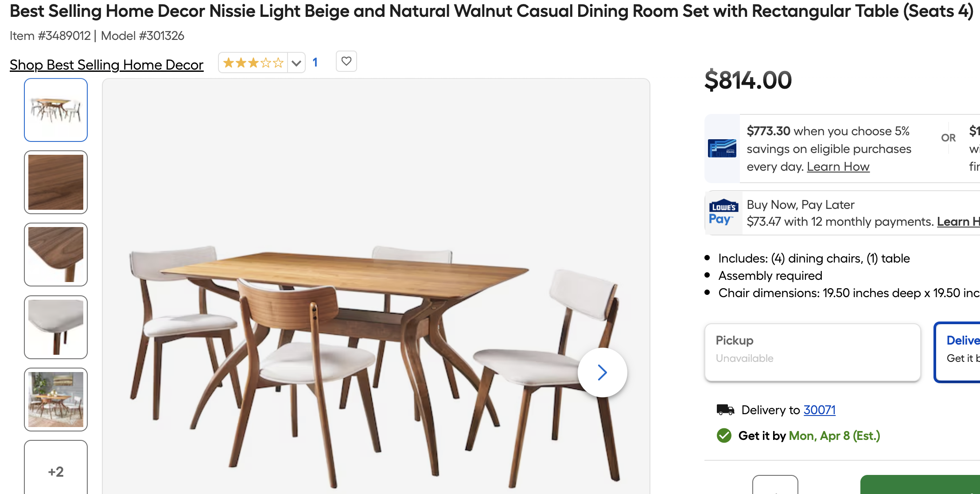Open the review count number link
Screen dimensions: 980x494
point(315,63)
